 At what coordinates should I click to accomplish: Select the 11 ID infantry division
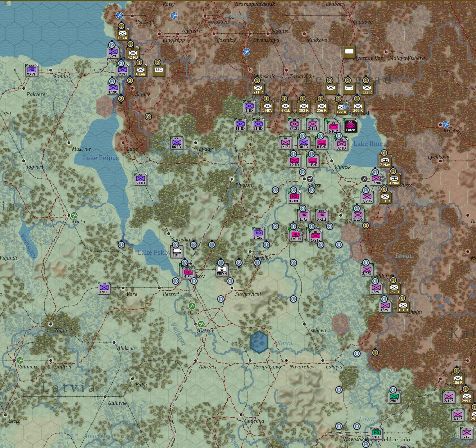click(240, 125)
